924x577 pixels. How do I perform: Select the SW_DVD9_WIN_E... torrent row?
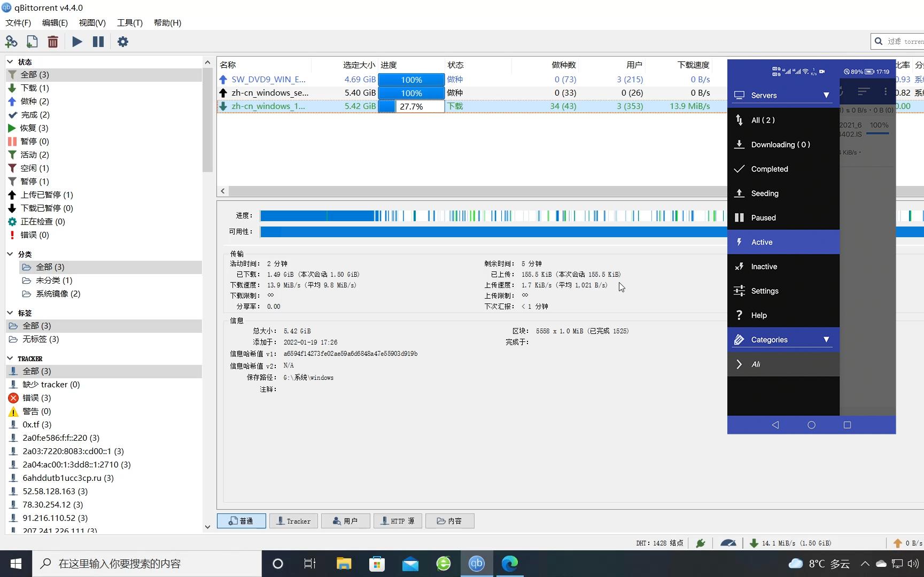[472, 80]
